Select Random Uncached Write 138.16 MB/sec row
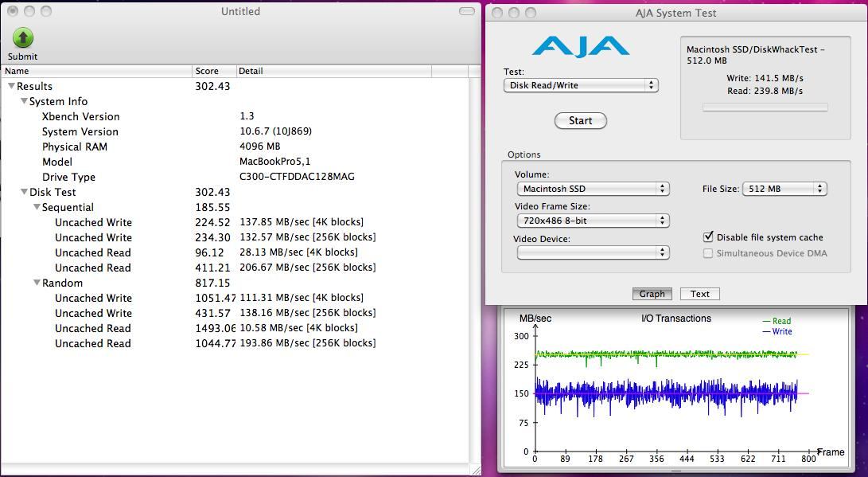Screen dimensions: 868x477 point(235,313)
